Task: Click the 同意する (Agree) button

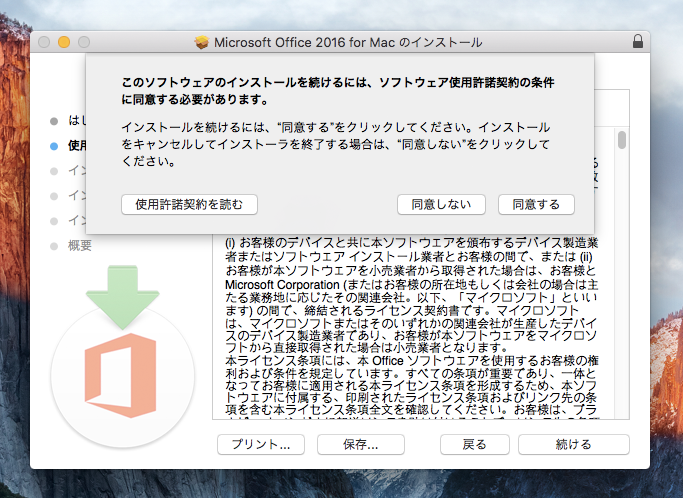Action: click(536, 204)
